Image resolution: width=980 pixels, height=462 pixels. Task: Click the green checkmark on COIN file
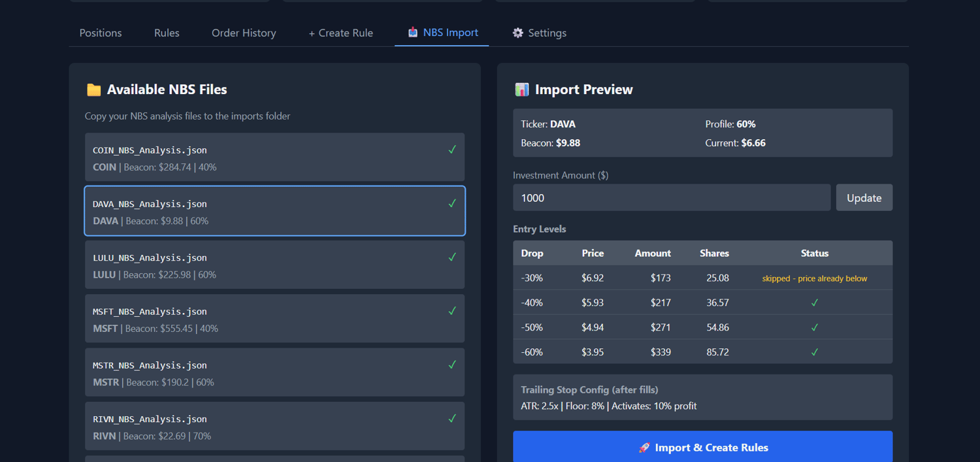[452, 150]
